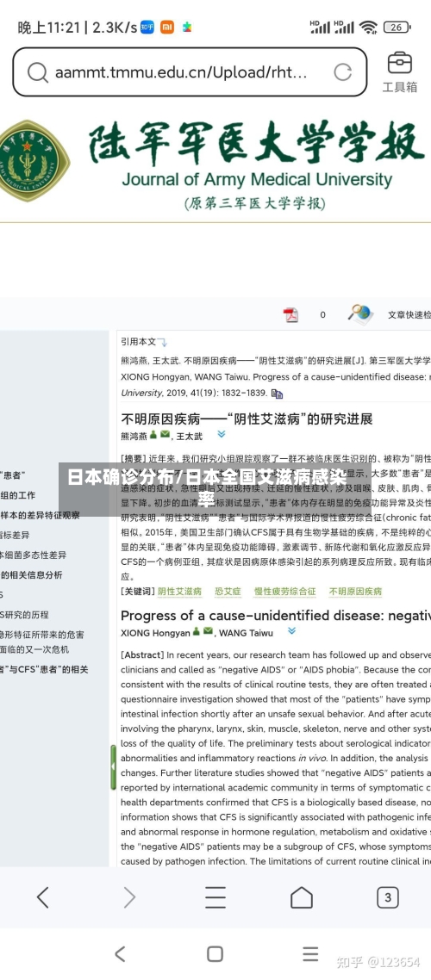Tap the battery indicator showing 26
Viewport: 431px width, 980px height.
coord(398,27)
